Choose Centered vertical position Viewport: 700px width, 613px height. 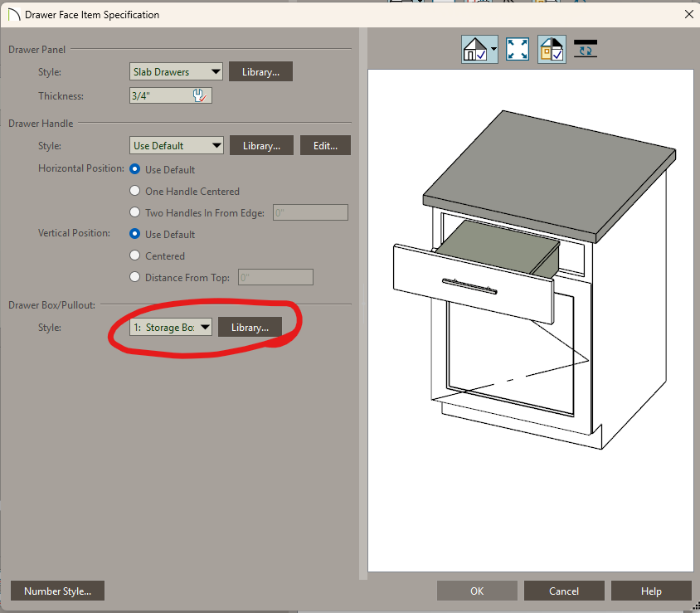pyautogui.click(x=136, y=256)
